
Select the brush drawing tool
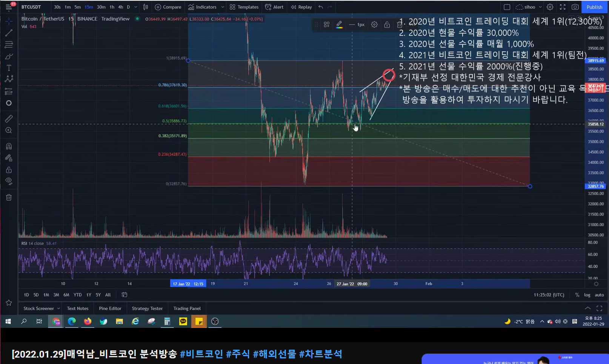click(9, 56)
